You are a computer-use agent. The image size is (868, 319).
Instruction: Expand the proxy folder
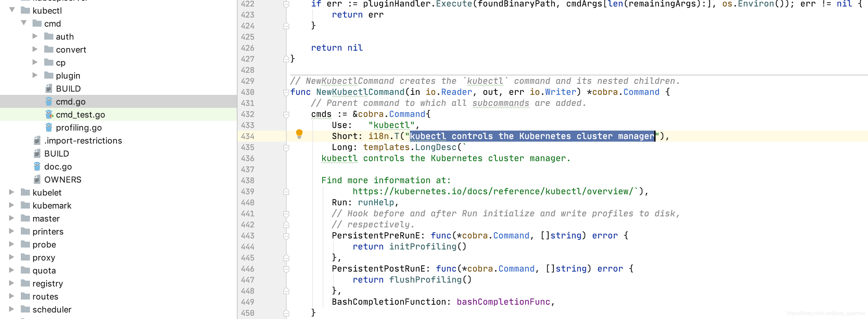11,257
